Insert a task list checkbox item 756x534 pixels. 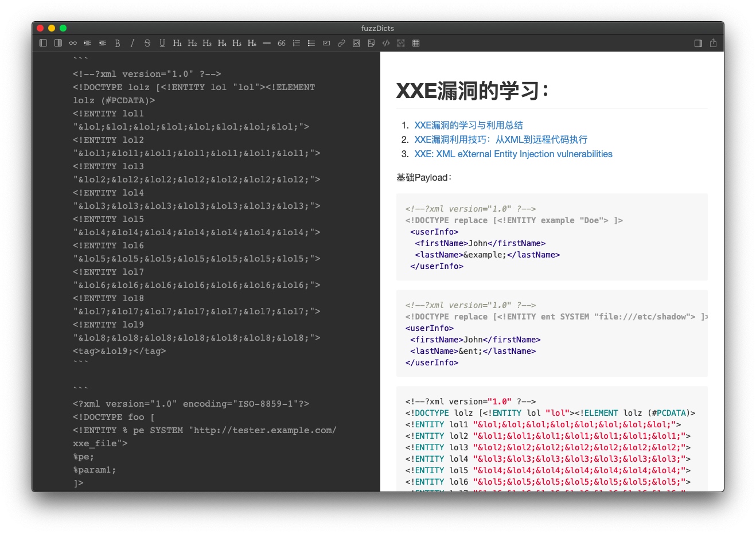(326, 43)
